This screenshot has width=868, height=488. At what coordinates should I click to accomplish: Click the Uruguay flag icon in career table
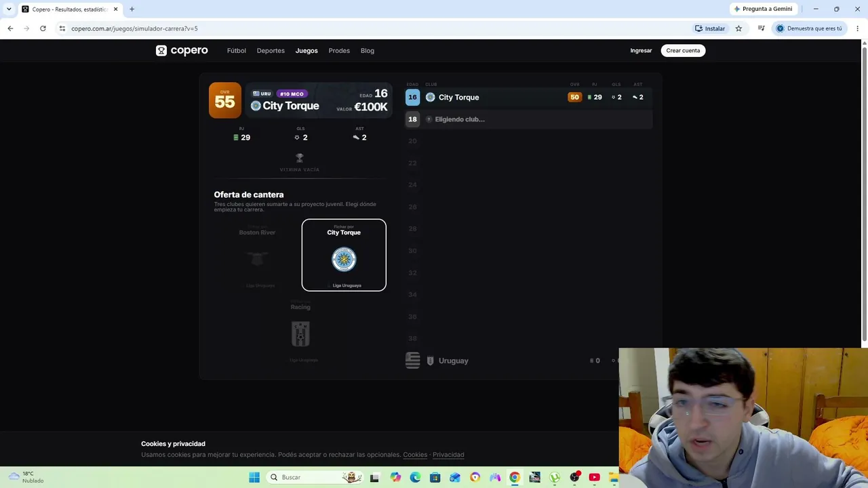412,361
